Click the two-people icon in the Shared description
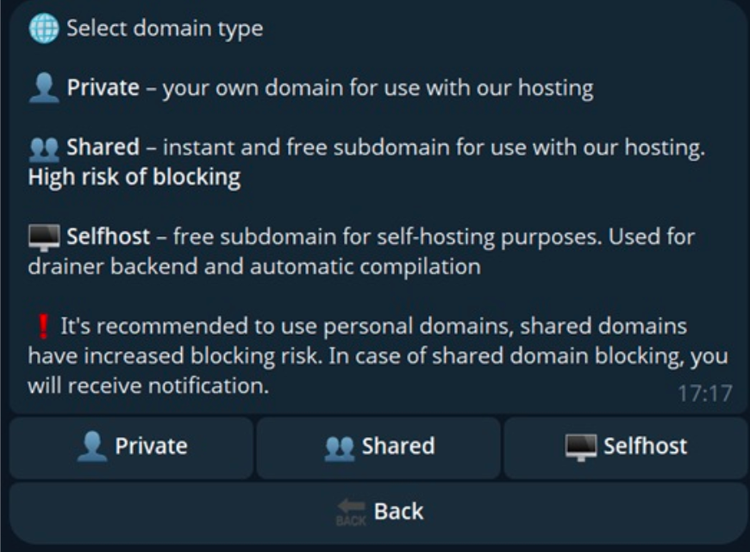The image size is (750, 552). [x=44, y=148]
